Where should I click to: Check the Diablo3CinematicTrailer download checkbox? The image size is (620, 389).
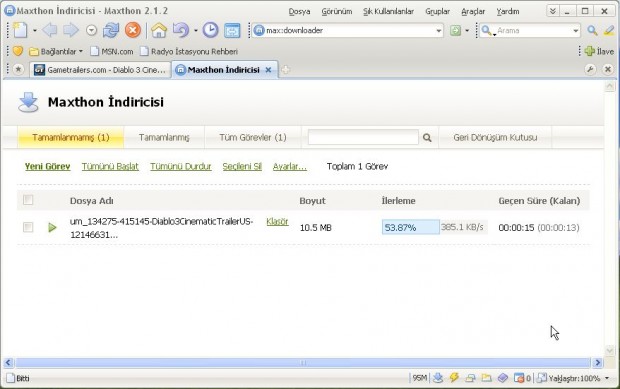click(28, 227)
